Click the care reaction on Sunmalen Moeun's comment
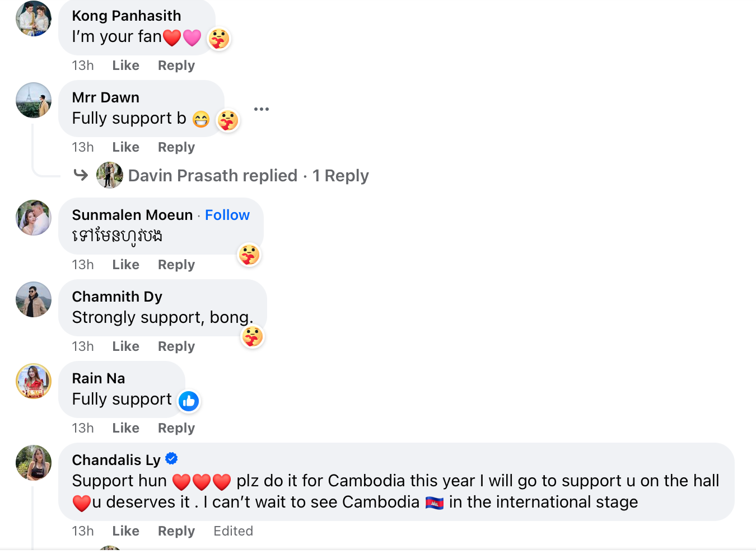This screenshot has height=554, width=756. [249, 255]
